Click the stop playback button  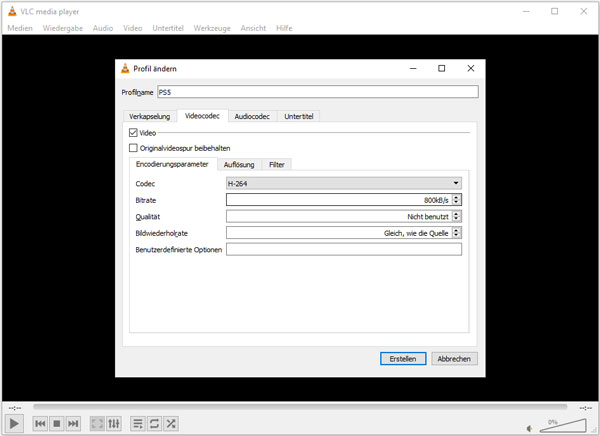[57, 424]
